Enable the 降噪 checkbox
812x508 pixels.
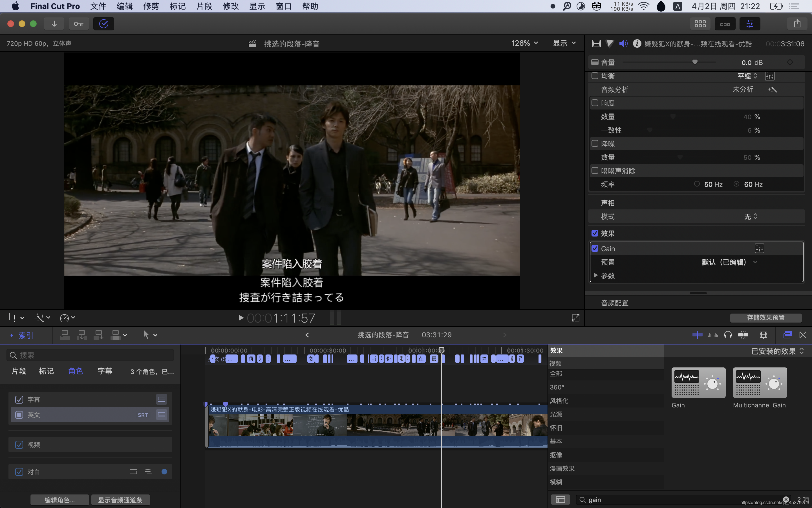point(595,143)
